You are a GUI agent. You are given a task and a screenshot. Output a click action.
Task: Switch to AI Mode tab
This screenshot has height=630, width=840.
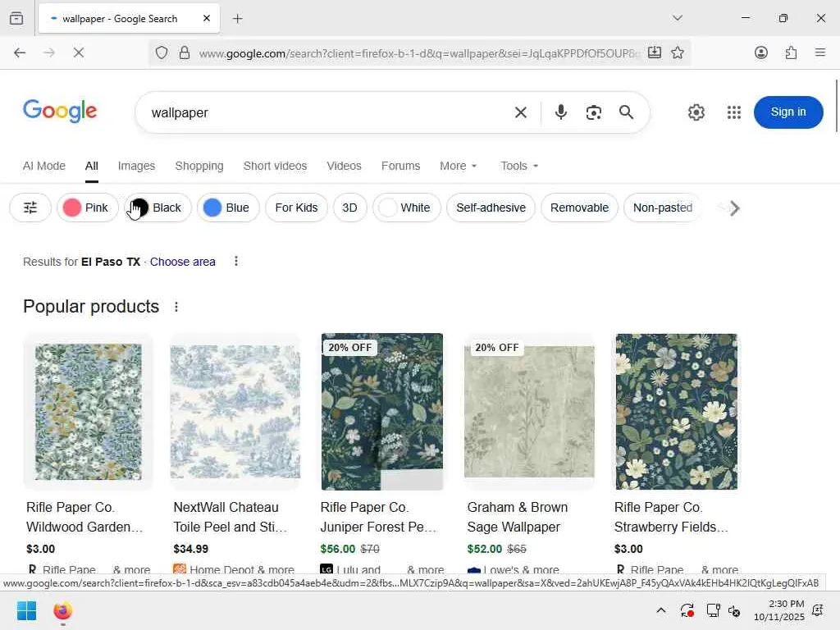(x=44, y=166)
